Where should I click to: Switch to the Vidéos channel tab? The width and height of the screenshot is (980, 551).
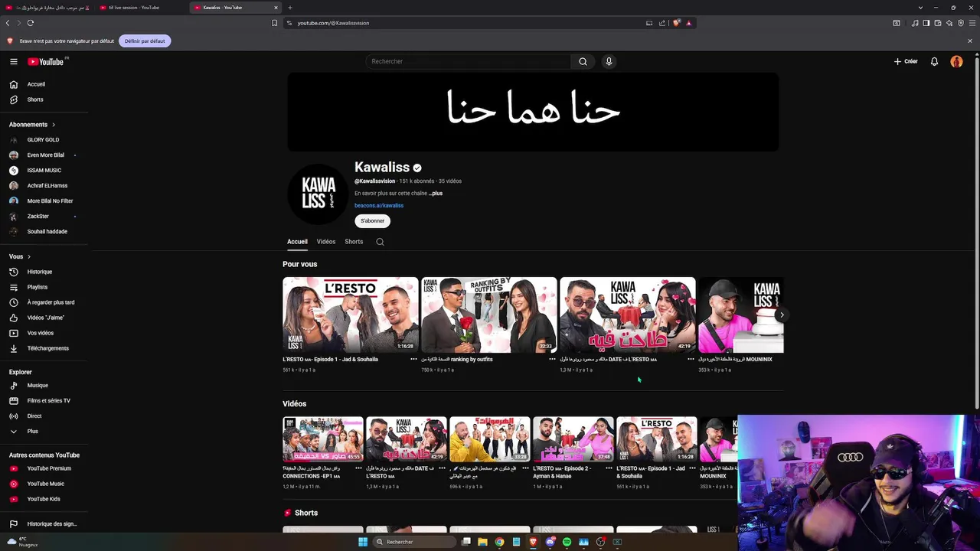pos(326,242)
